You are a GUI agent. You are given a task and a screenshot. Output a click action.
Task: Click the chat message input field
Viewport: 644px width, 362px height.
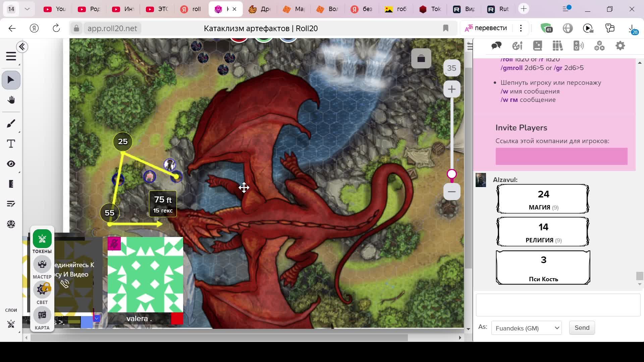[558, 305]
